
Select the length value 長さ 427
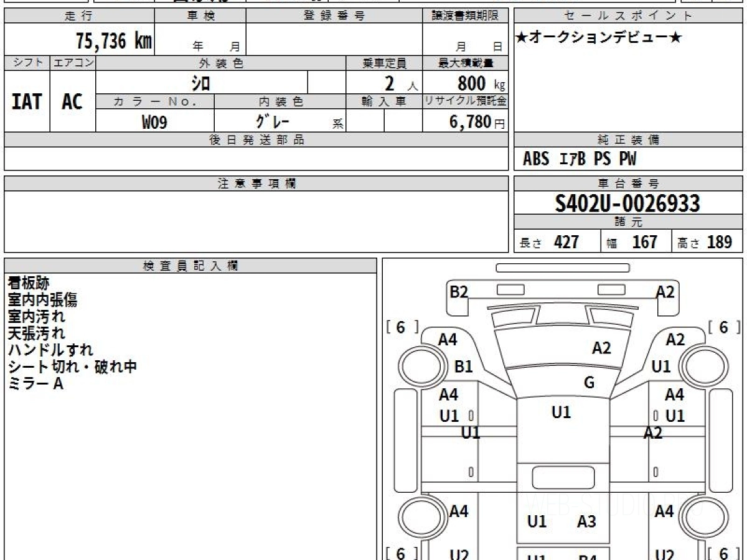[549, 242]
